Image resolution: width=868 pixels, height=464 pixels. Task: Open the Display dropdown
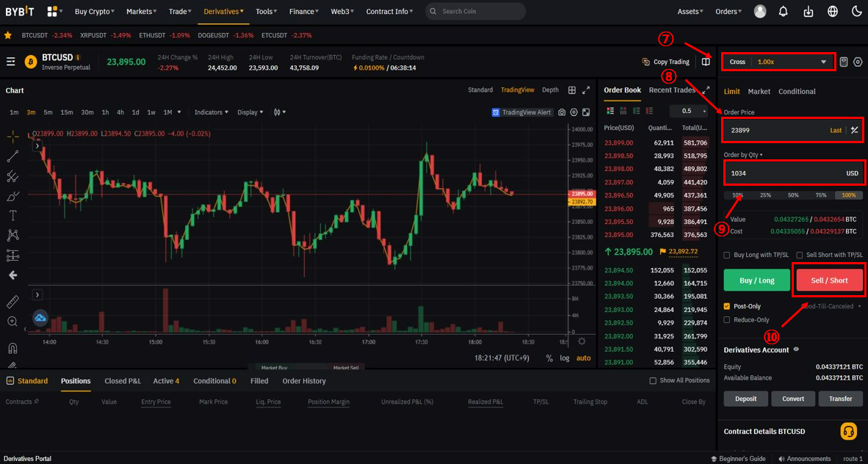coord(250,112)
